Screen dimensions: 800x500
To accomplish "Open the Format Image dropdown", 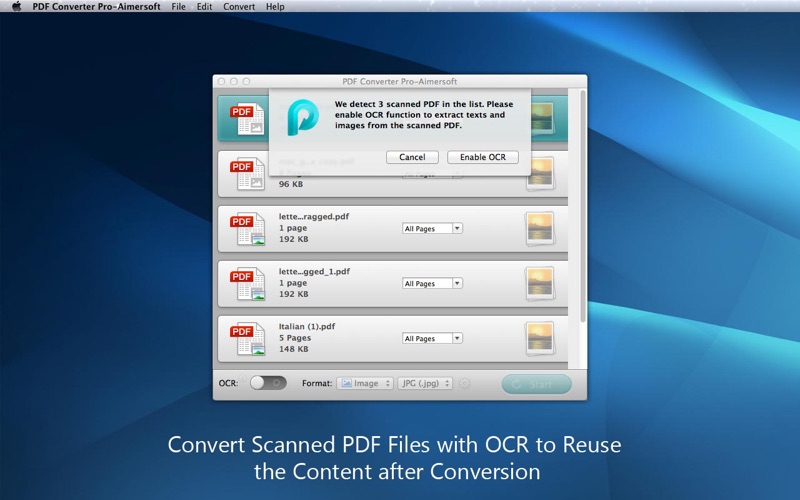I will click(365, 383).
